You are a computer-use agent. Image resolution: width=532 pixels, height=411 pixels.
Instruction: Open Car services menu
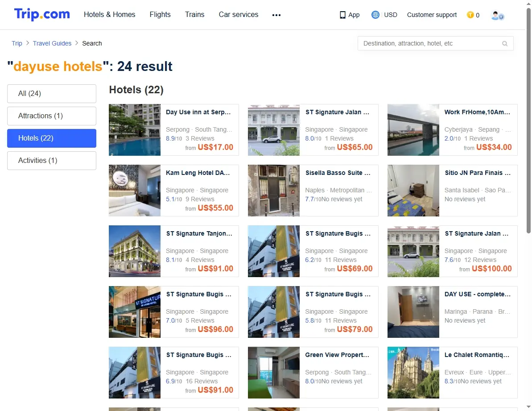click(239, 15)
